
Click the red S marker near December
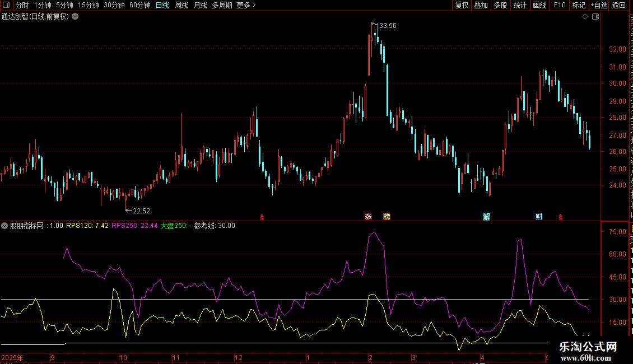[262, 217]
